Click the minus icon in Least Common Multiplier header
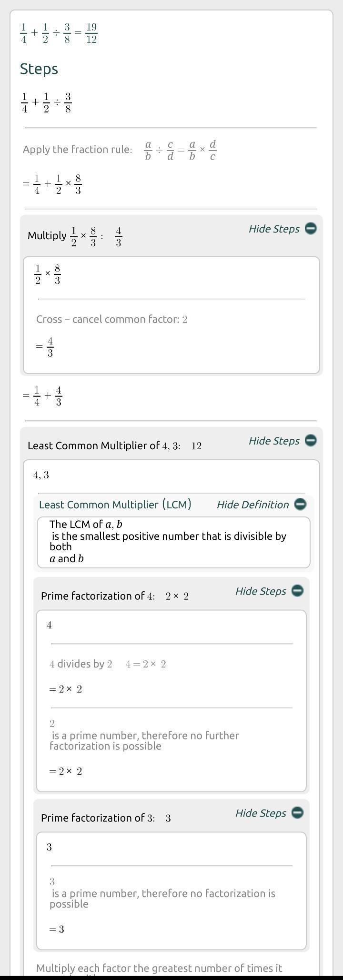This screenshot has height=980, width=343. point(311,441)
